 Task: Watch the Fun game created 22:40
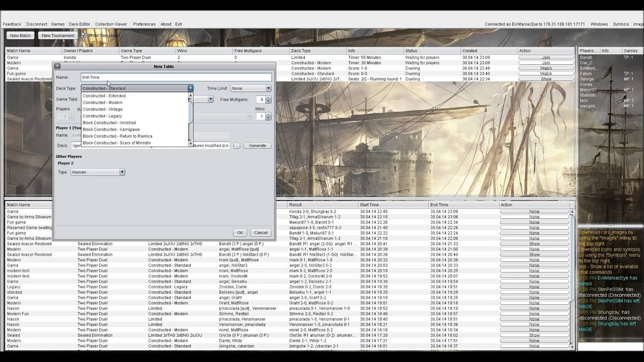(546, 74)
